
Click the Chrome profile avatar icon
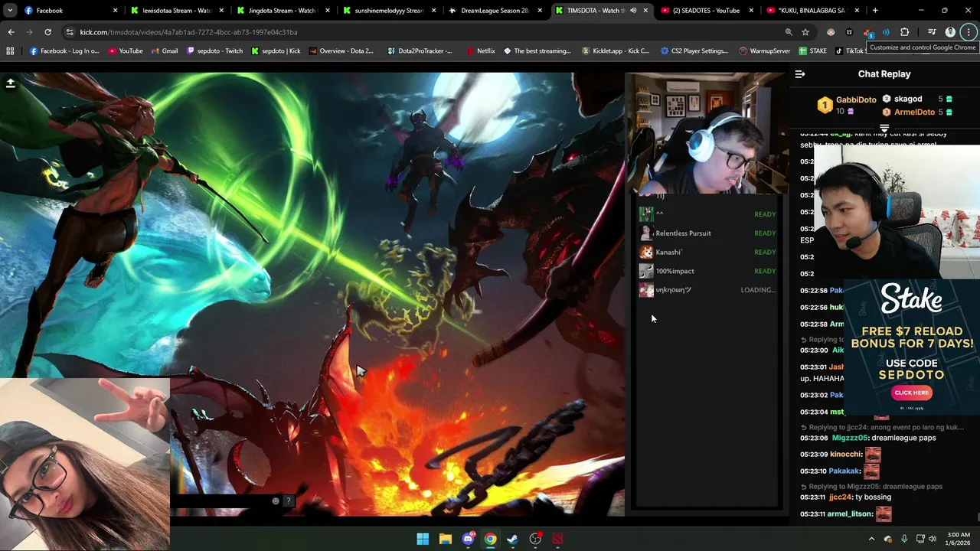[x=950, y=32]
